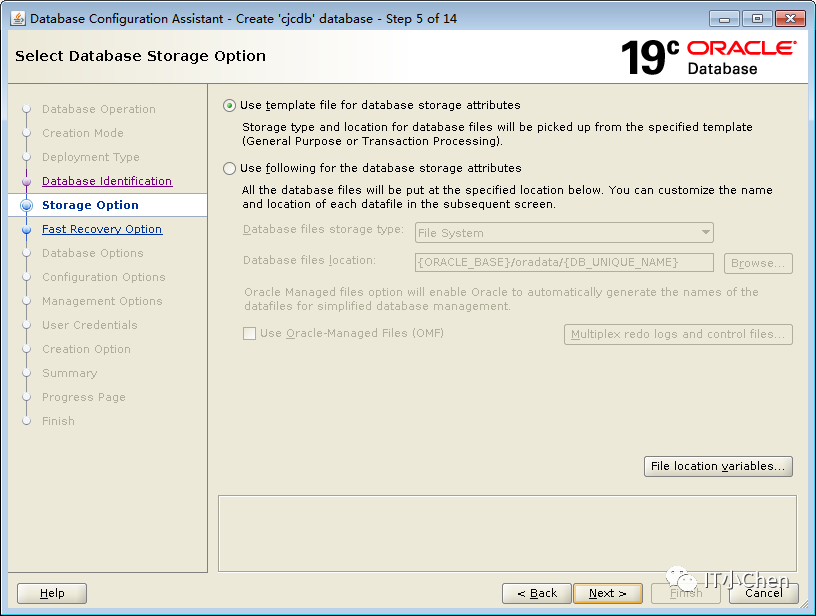The height and width of the screenshot is (616, 816).
Task: Proceed with the Next > button
Action: pyautogui.click(x=608, y=593)
